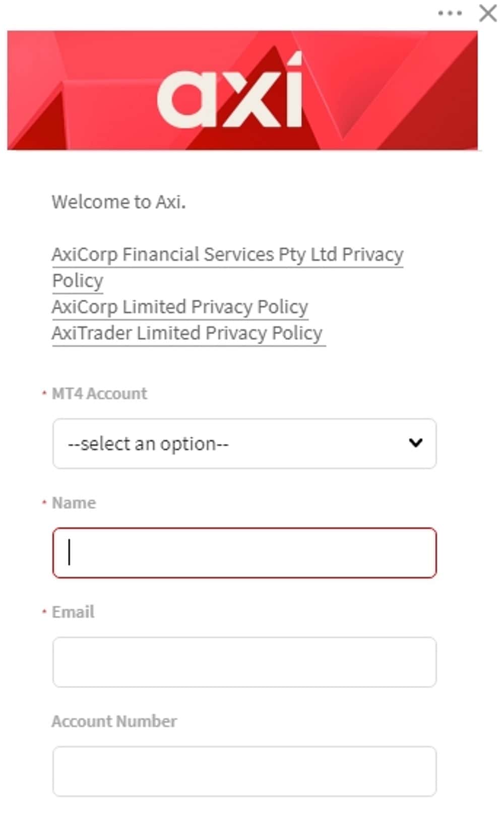Click the Account Number field label
Image resolution: width=504 pixels, height=829 pixels.
click(x=114, y=722)
